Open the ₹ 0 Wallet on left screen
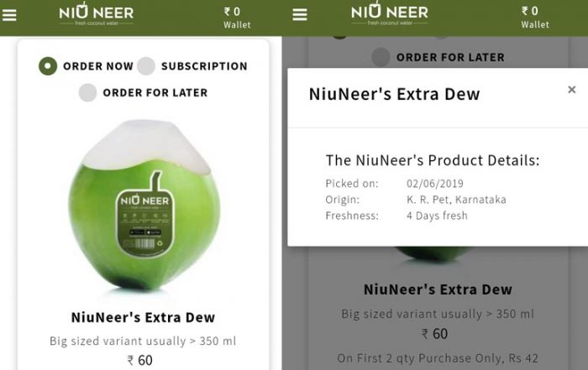 (237, 18)
